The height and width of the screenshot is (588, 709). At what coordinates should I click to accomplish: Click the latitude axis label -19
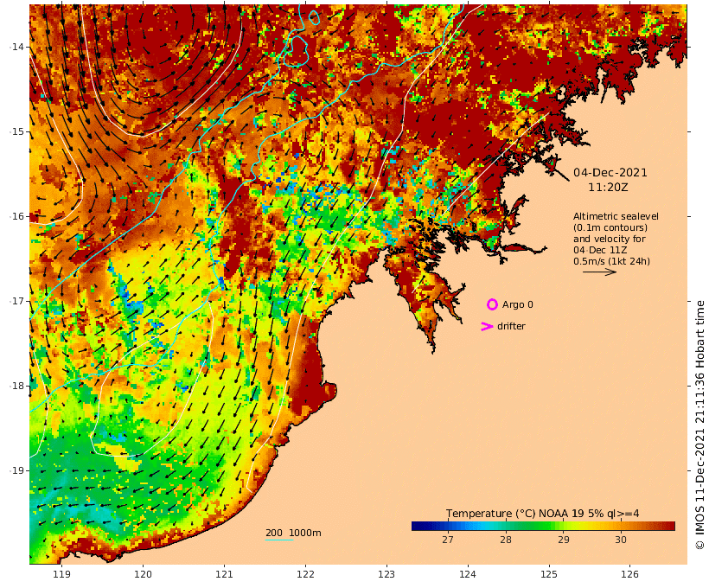[17, 470]
